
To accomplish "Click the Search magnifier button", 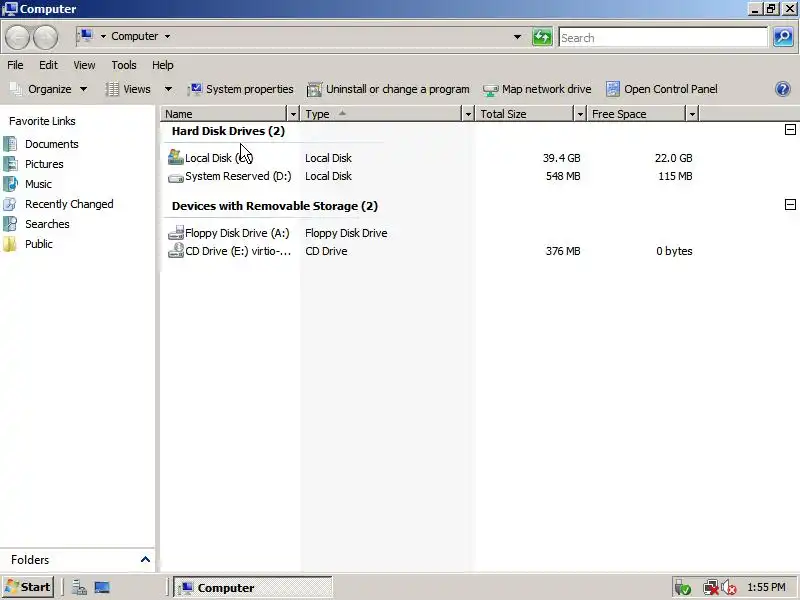I will 783,37.
